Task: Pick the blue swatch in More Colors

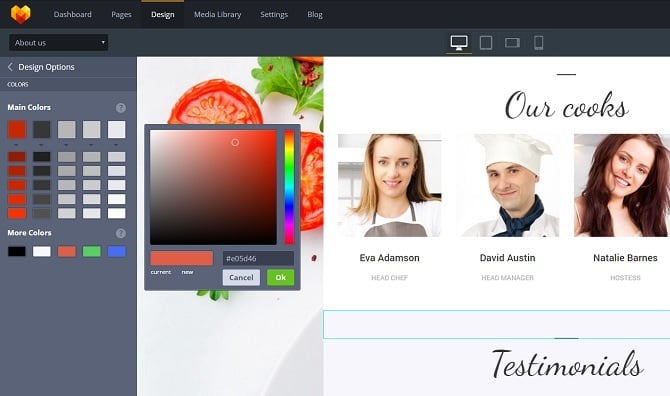Action: point(117,251)
